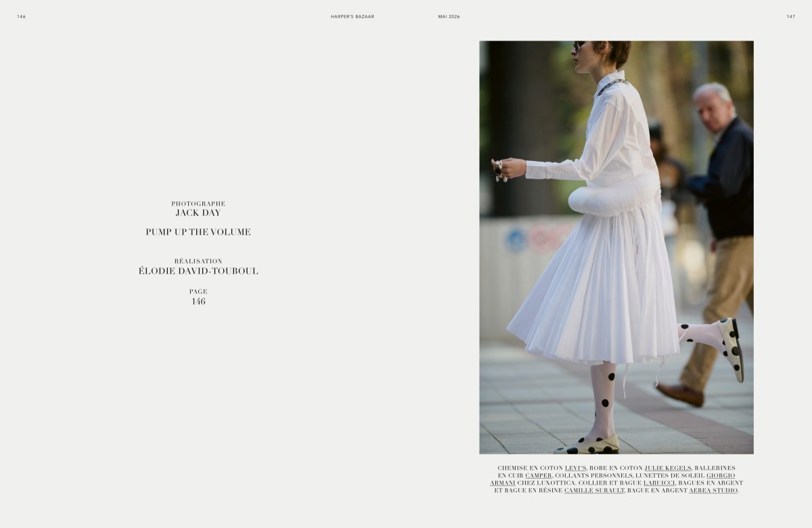Screen dimensions: 812x528
Task: Click the polka dot ballerina shoe raised behind
Action: [x=731, y=348]
